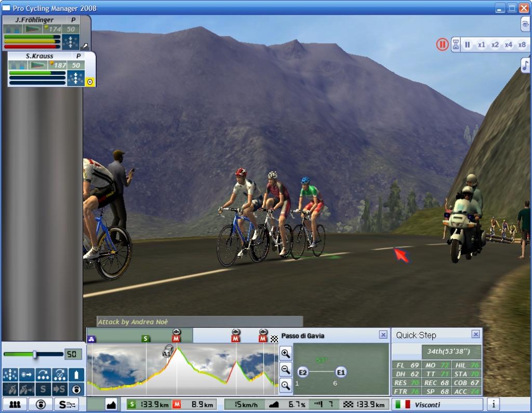Viewport: 532px width, 413px height.
Task: Click the sprint order S arrows button
Action: point(67,404)
